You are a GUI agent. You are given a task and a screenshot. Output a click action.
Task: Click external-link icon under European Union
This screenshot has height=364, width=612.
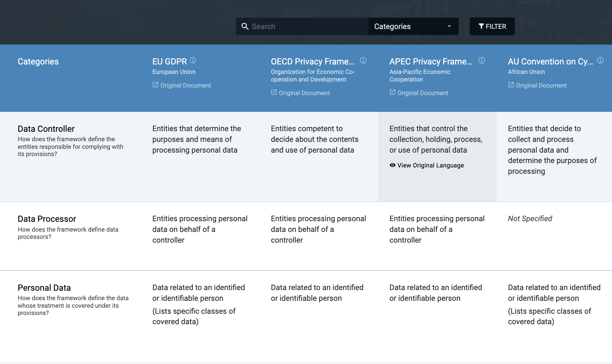[156, 85]
